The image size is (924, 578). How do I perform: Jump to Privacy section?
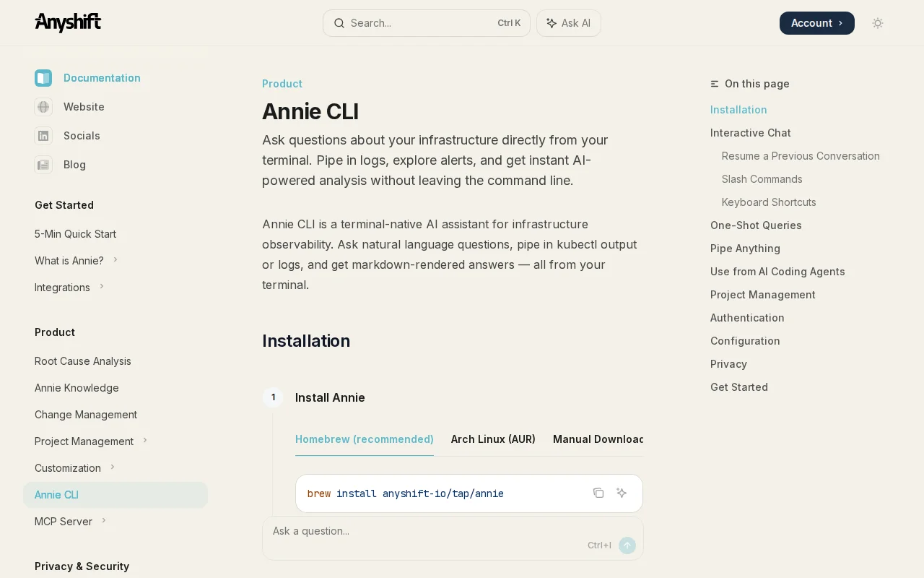[x=728, y=364]
